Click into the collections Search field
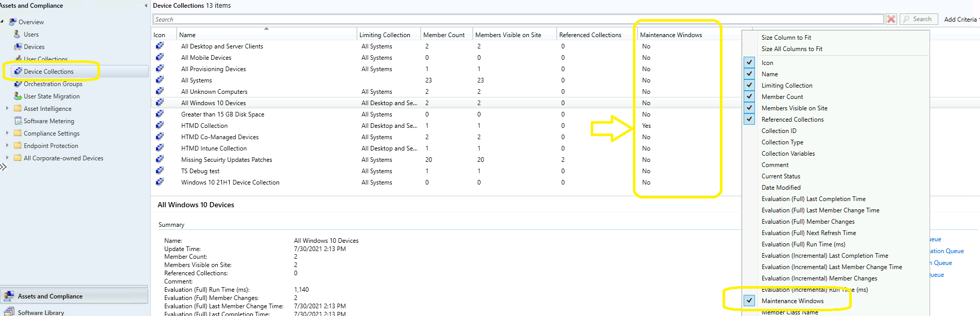The width and height of the screenshot is (980, 316). [518, 19]
